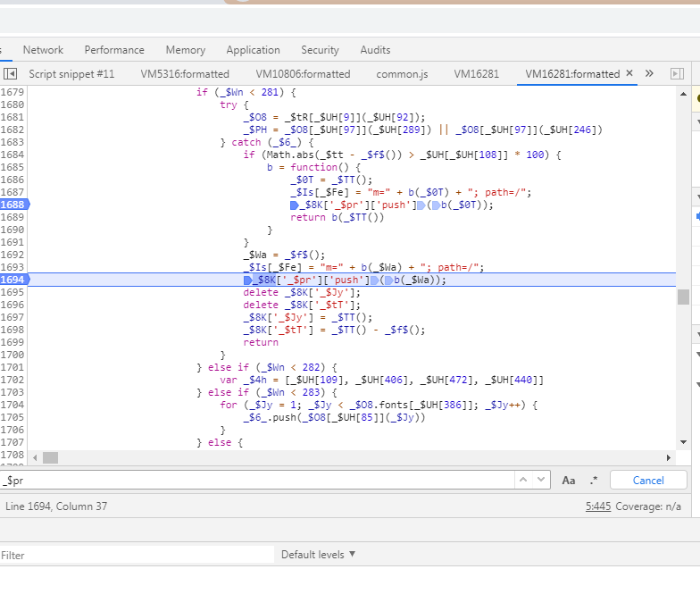
Task: Show more tabs via double-chevron icon
Action: 649,73
